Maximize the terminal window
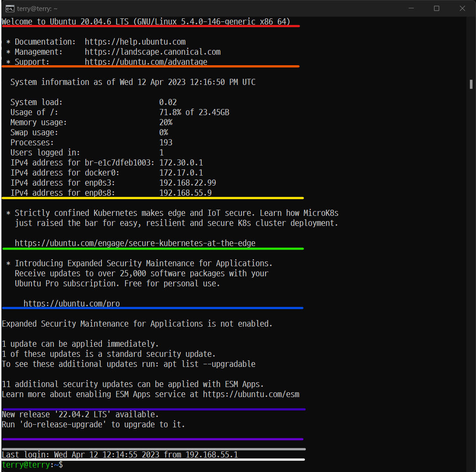The height and width of the screenshot is (472, 476). [x=436, y=8]
